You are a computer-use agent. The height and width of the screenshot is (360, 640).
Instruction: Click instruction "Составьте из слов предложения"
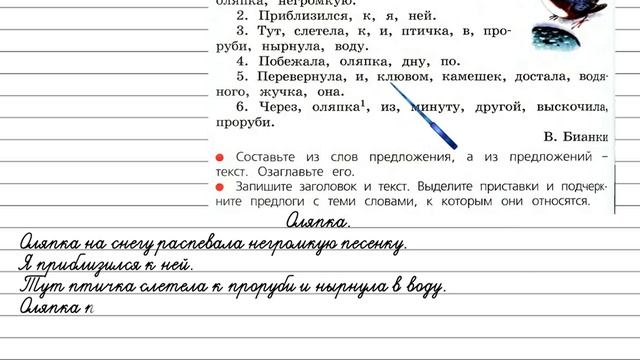pos(422,157)
